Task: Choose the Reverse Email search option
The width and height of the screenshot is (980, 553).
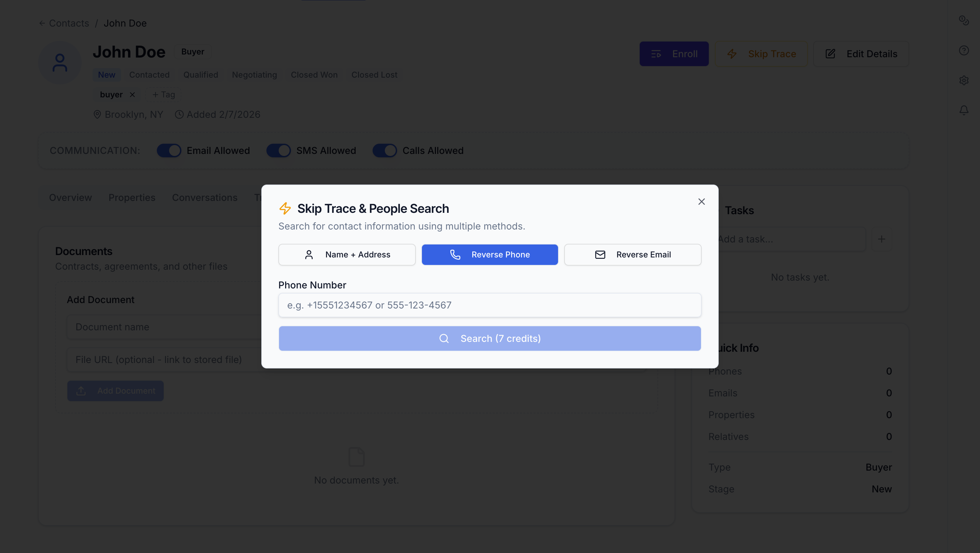Action: coord(632,255)
